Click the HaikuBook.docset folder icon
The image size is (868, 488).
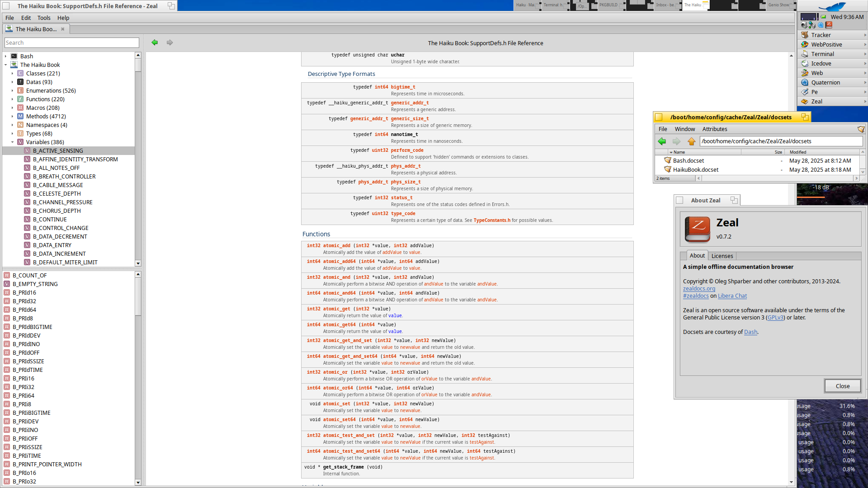[x=668, y=169]
